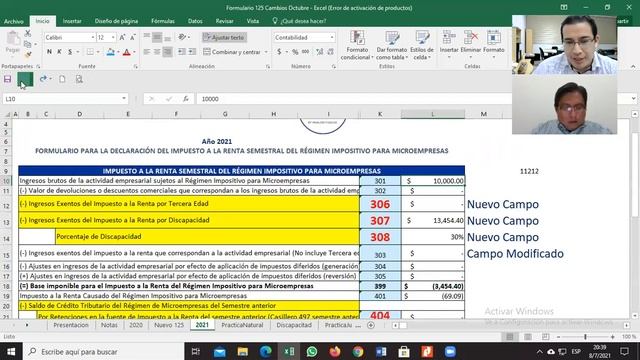Center text horizontally
The height and width of the screenshot is (360, 640).
pyautogui.click(x=157, y=52)
